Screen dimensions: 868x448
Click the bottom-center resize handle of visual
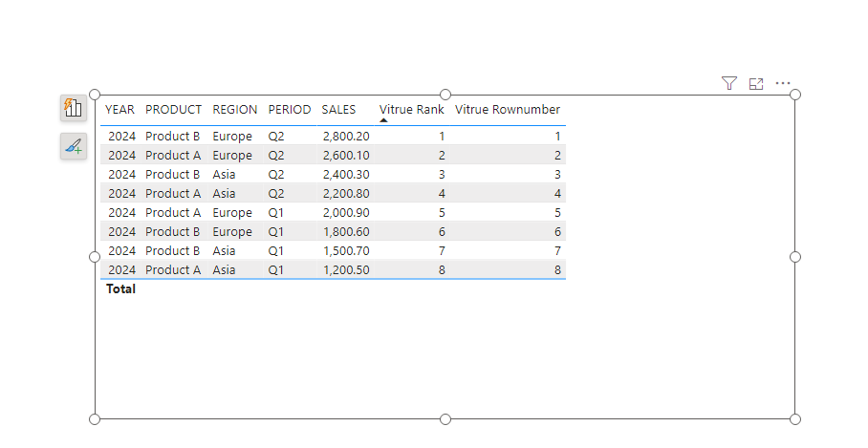click(x=445, y=419)
